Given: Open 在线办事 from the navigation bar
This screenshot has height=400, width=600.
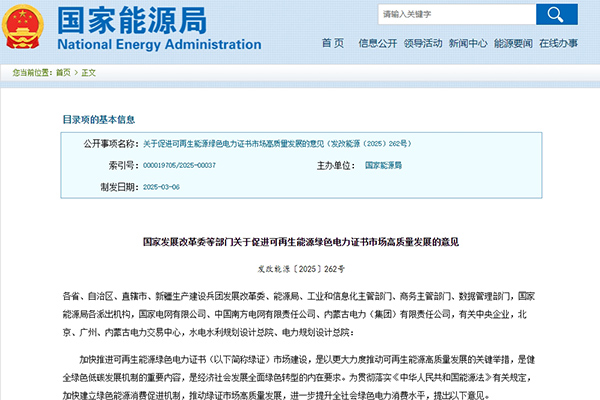Looking at the screenshot, I should click(558, 44).
